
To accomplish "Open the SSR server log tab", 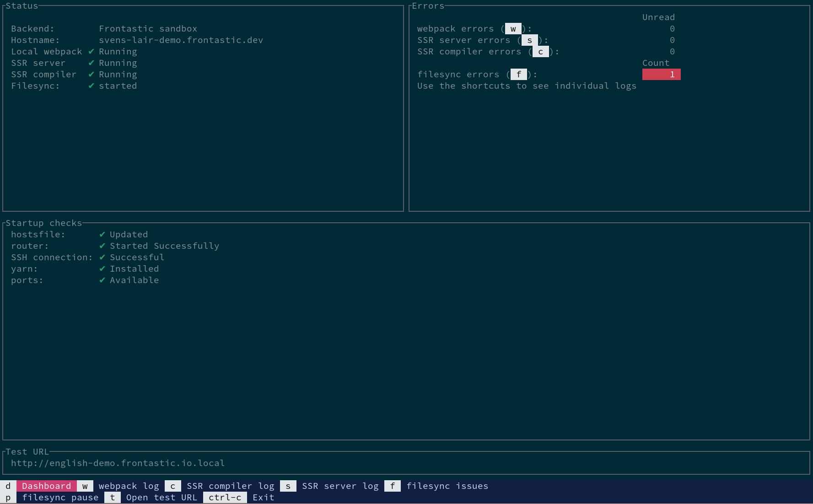I will coord(340,486).
